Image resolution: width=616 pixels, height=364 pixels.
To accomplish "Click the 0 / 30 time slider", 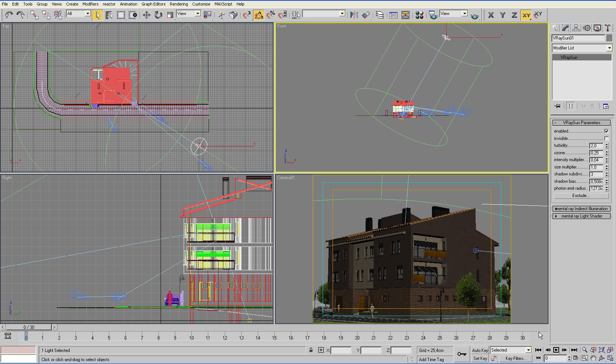I will [x=29, y=327].
